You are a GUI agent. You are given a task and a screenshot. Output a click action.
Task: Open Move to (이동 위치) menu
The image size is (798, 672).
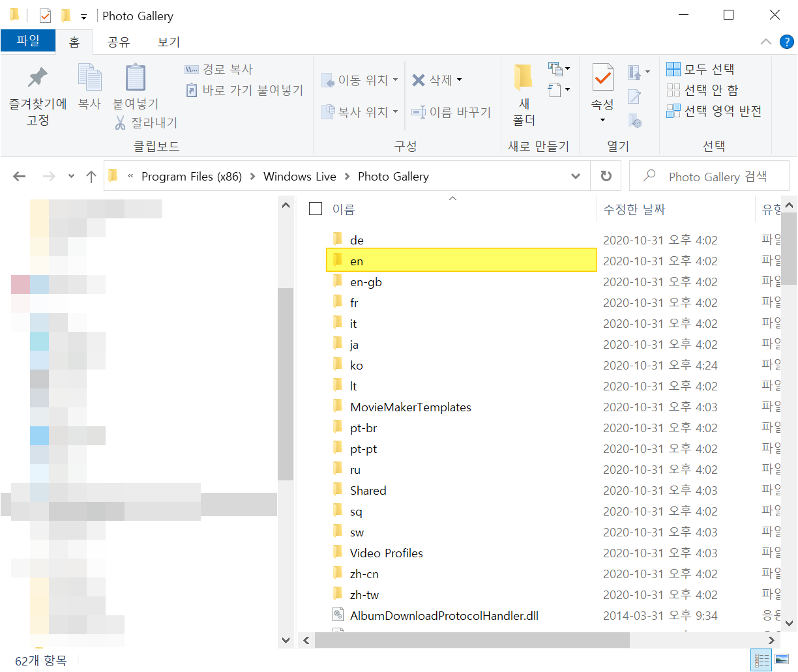click(359, 80)
